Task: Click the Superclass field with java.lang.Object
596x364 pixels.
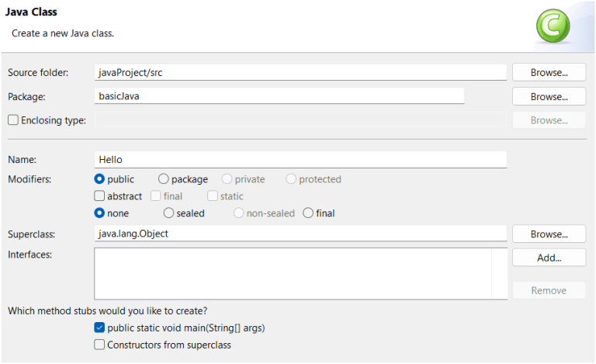Action: 300,234
